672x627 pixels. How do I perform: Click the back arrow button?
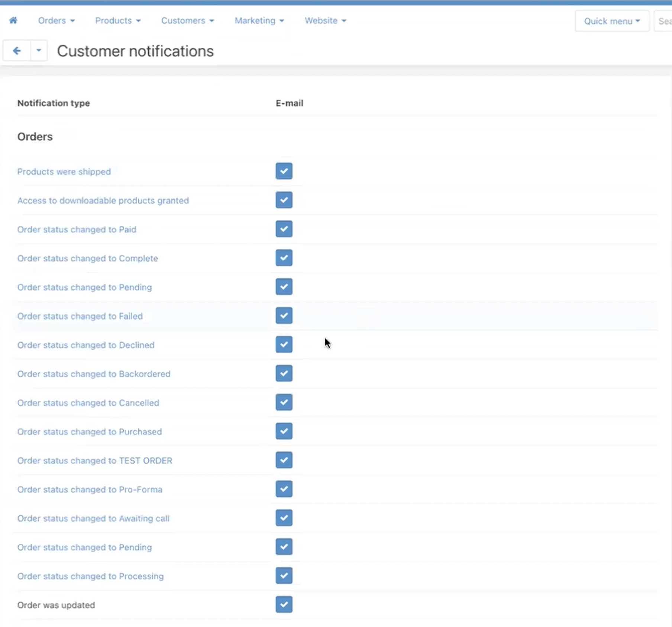click(17, 51)
